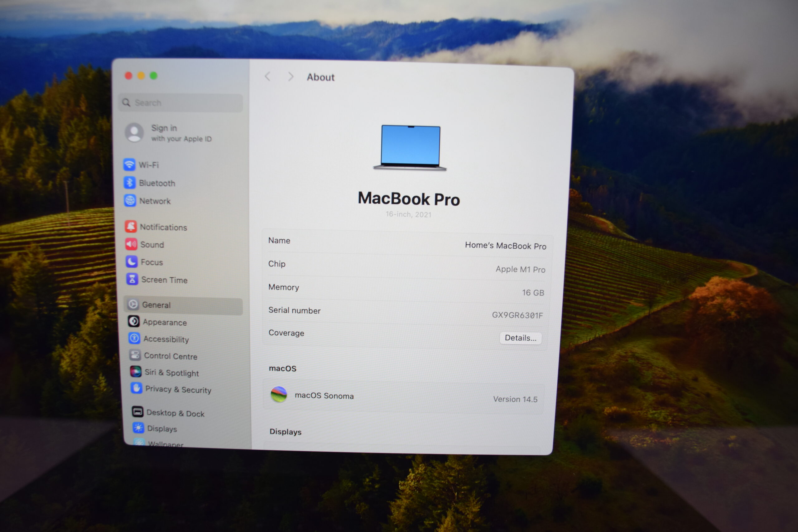The height and width of the screenshot is (532, 798).
Task: Select the Siri & Spotlight icon
Action: 136,372
